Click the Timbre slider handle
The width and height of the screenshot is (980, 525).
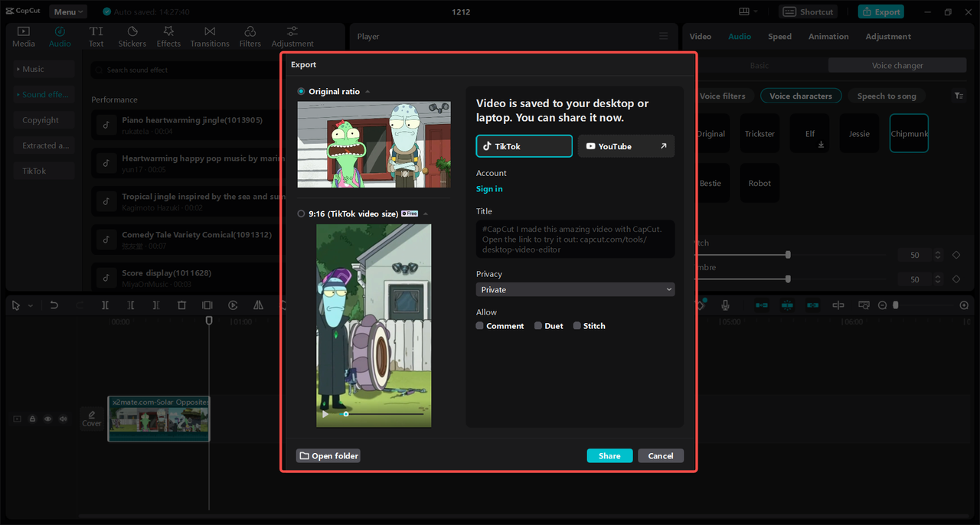coord(788,279)
